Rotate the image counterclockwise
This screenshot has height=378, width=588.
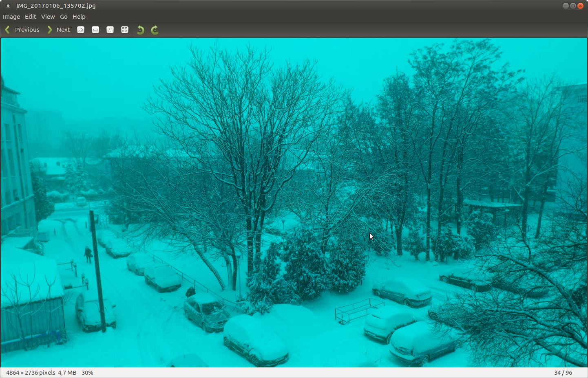(x=140, y=30)
